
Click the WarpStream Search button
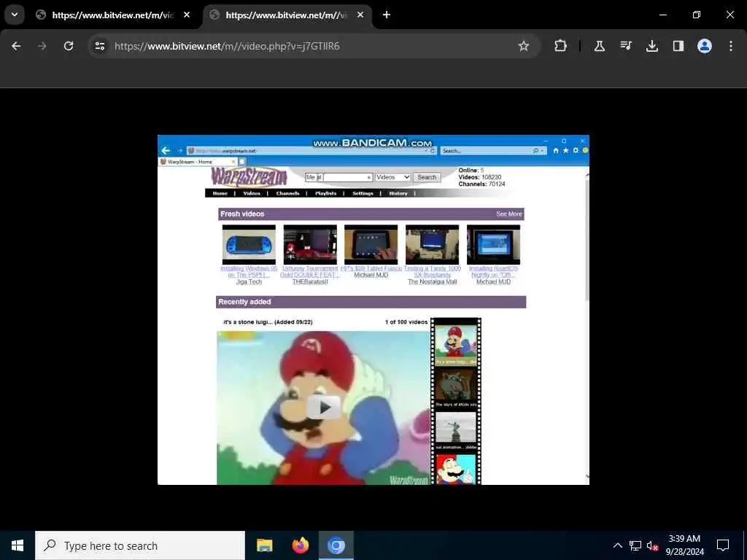pos(427,177)
